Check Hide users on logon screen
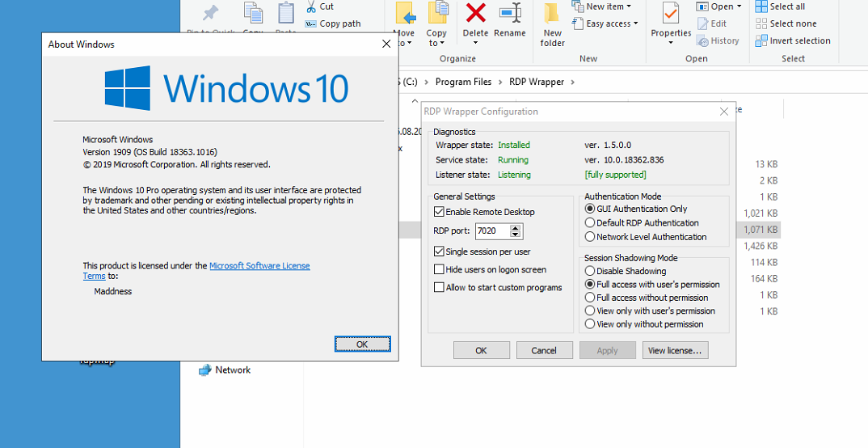Screen dimensions: 868x448 click(x=439, y=269)
